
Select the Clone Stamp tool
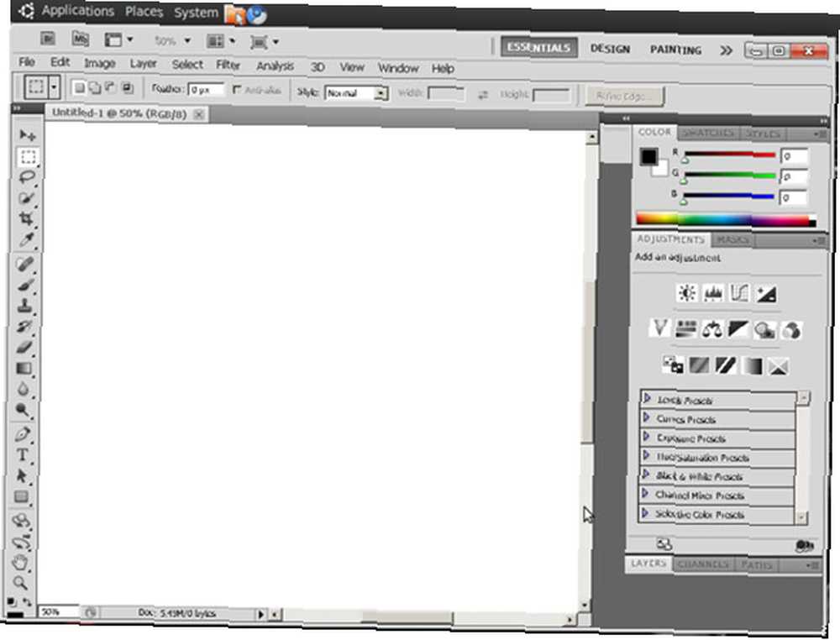[x=24, y=306]
